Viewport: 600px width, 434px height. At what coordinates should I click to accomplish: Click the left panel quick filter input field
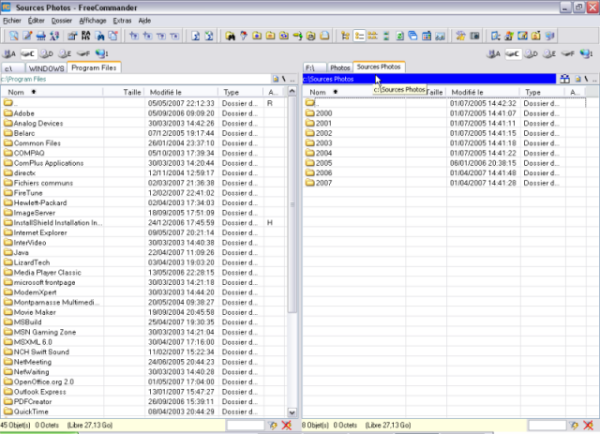[245, 425]
